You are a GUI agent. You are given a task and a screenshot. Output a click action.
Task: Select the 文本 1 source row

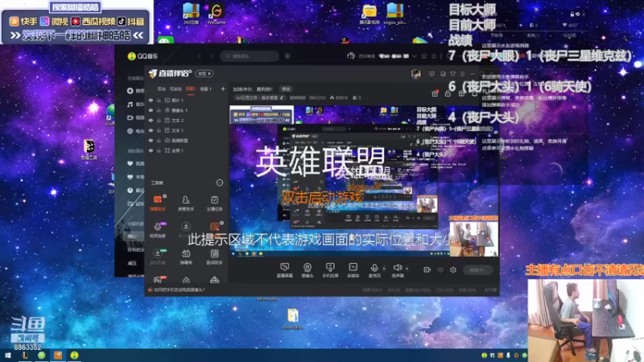[187, 130]
